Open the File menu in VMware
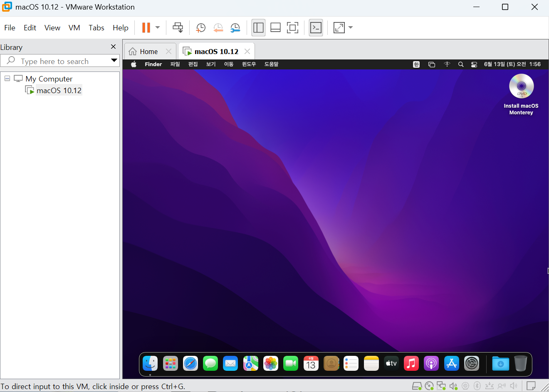 [x=10, y=28]
